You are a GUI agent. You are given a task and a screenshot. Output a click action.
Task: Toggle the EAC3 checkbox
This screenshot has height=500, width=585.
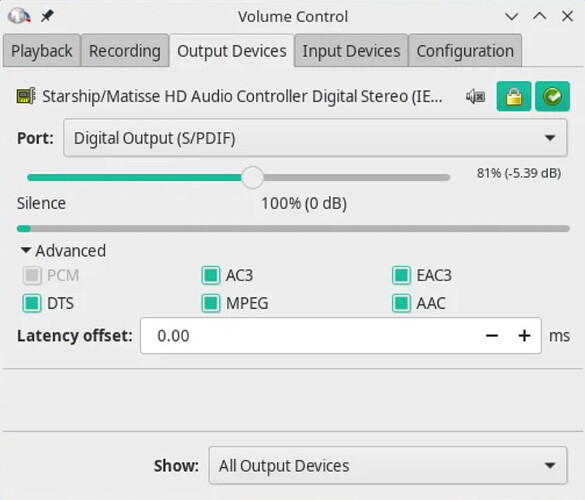(401, 275)
